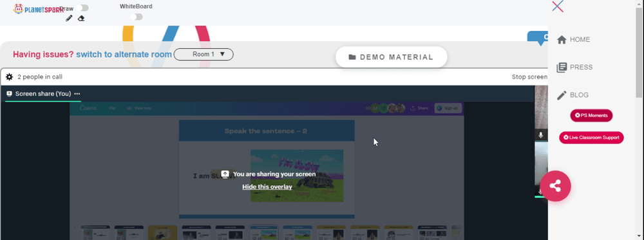
Task: Click the turtle image on the slide
Action: pos(297,176)
